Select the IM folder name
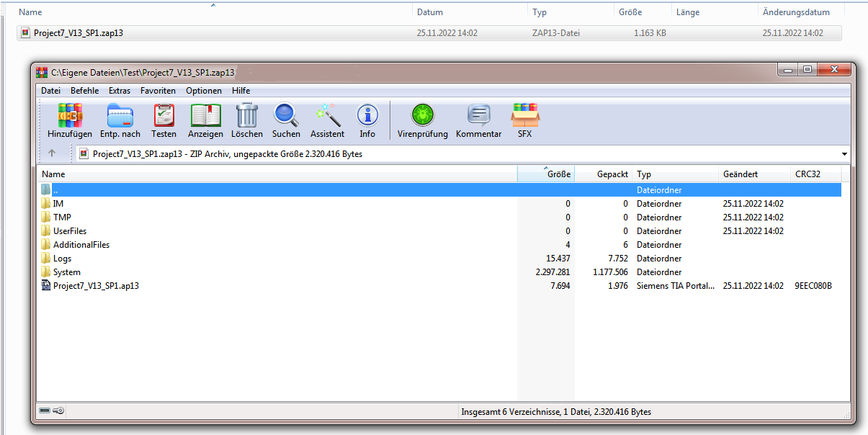The height and width of the screenshot is (435, 868). pyautogui.click(x=58, y=204)
